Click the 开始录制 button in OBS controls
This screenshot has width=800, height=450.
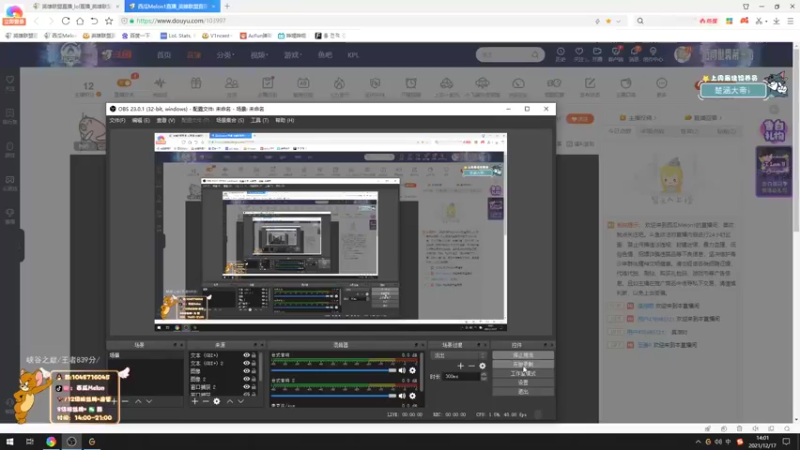click(x=523, y=364)
